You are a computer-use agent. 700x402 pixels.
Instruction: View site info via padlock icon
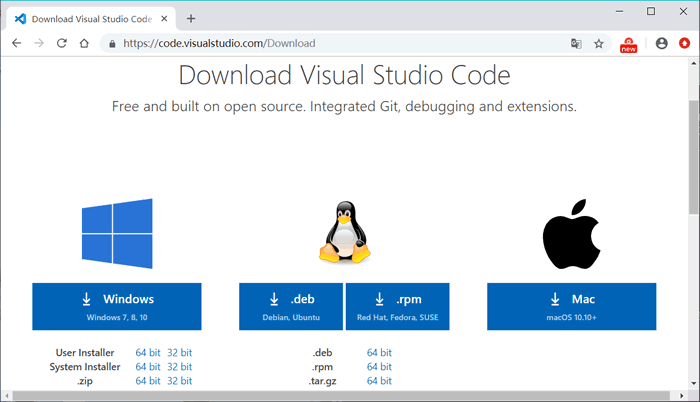tap(112, 44)
